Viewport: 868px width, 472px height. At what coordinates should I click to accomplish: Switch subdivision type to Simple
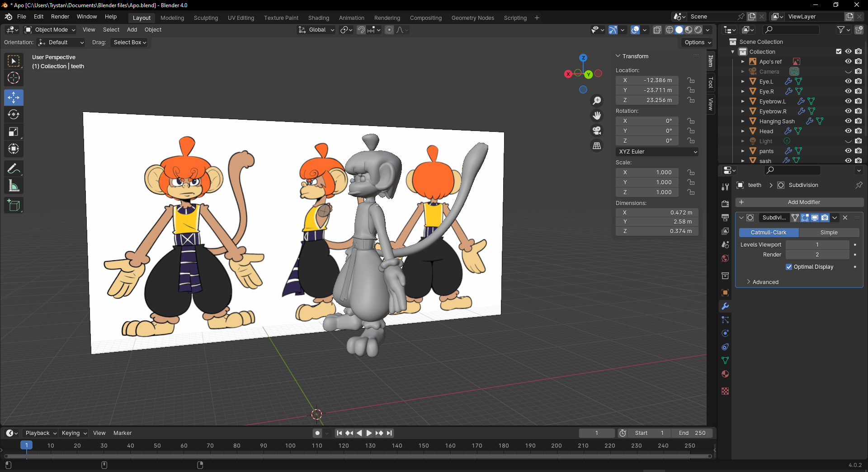(829, 233)
